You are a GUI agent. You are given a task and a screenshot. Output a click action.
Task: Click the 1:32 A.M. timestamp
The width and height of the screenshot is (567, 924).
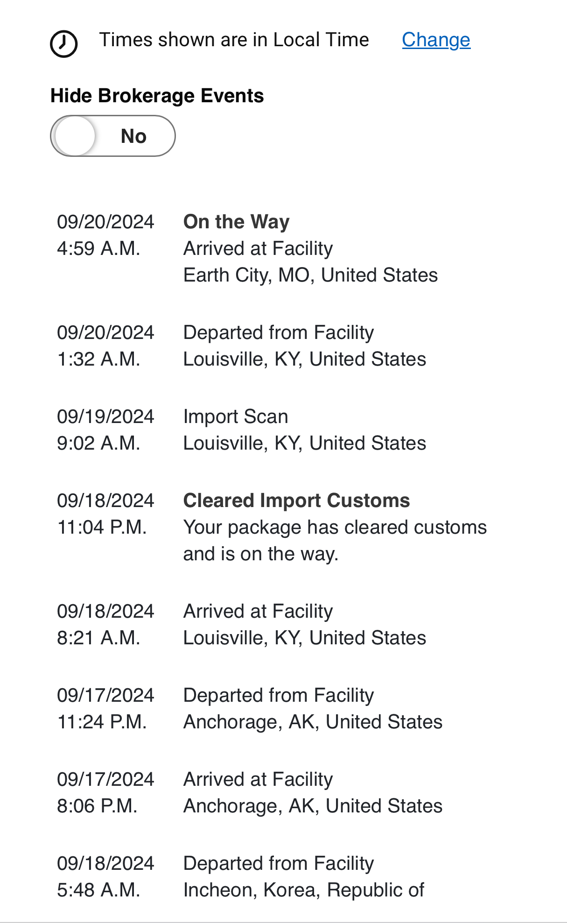(x=98, y=359)
